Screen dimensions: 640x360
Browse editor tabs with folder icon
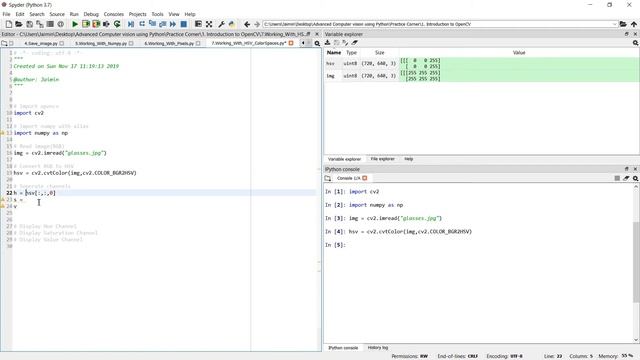4,43
